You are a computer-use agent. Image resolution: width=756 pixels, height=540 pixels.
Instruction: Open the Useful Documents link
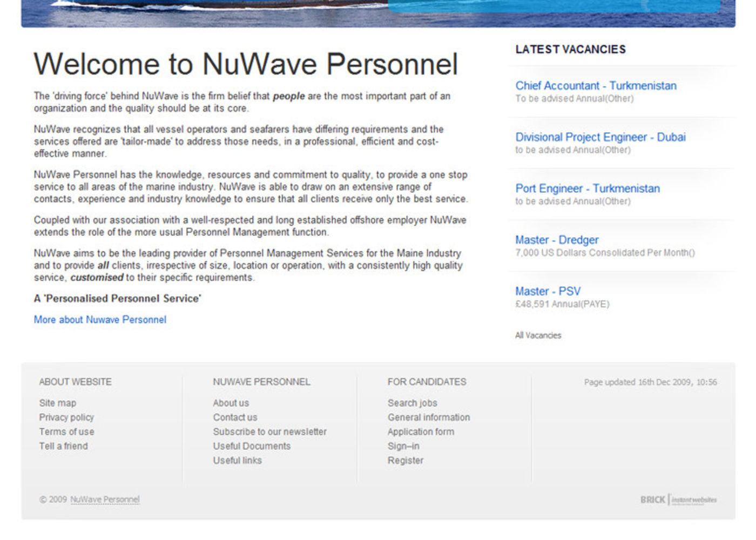(x=252, y=446)
